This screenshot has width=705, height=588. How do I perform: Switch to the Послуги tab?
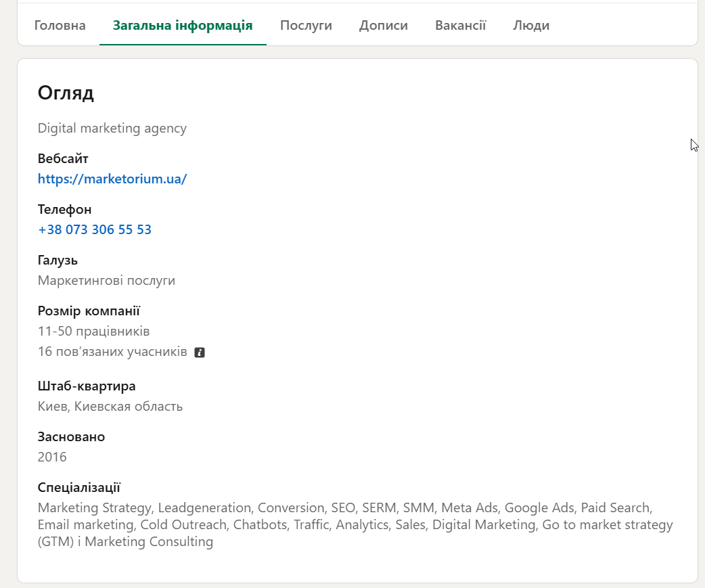[x=306, y=26]
